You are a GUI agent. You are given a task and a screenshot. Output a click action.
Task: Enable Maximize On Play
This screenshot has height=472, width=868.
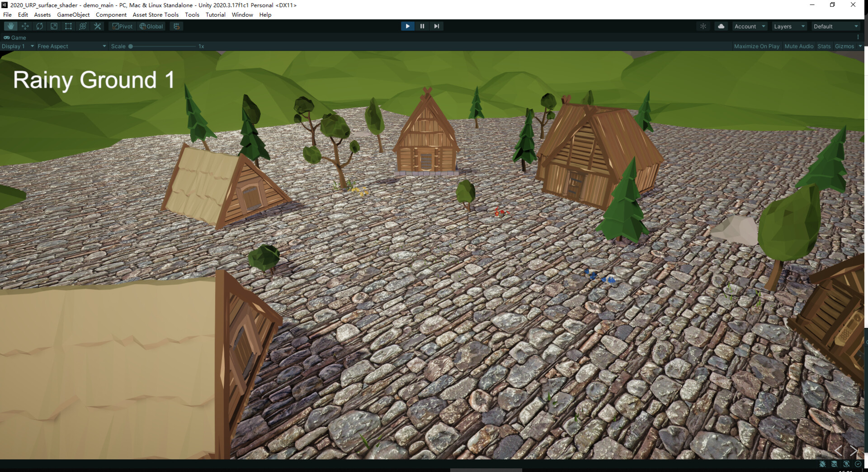(x=756, y=46)
